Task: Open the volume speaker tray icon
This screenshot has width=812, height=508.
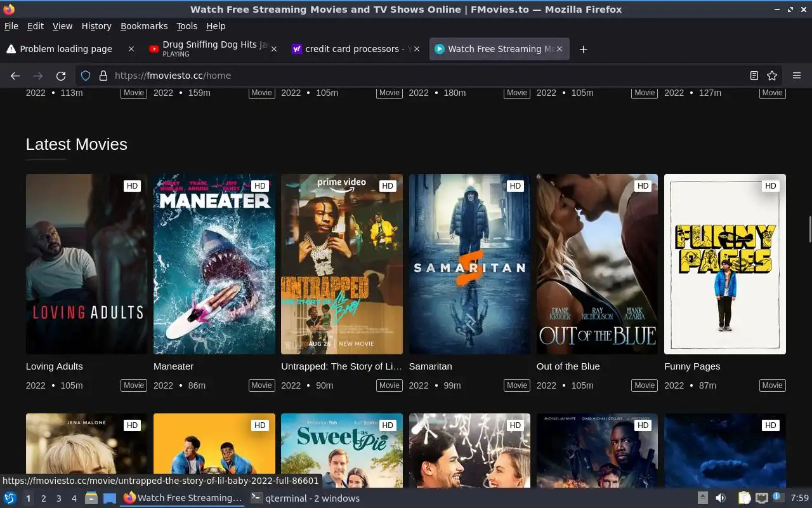Action: [721, 498]
